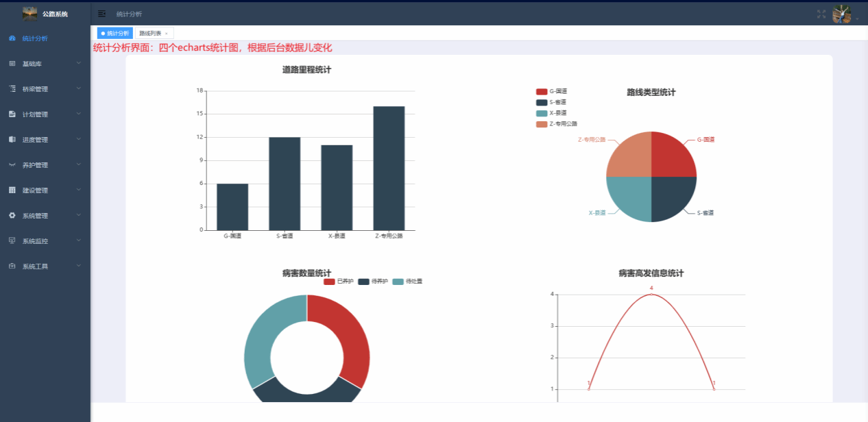This screenshot has height=422, width=868.
Task: Expand the 基础库 menu chevron
Action: (x=79, y=64)
